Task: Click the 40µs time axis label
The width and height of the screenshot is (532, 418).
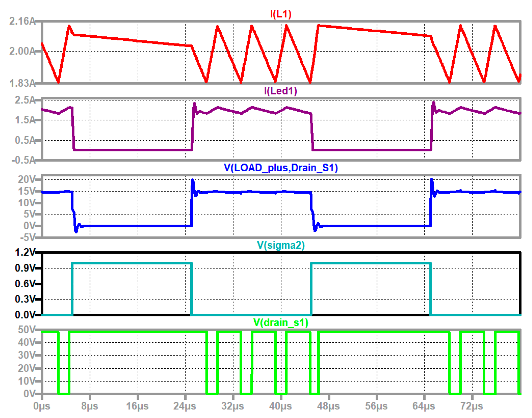Action: click(x=280, y=406)
